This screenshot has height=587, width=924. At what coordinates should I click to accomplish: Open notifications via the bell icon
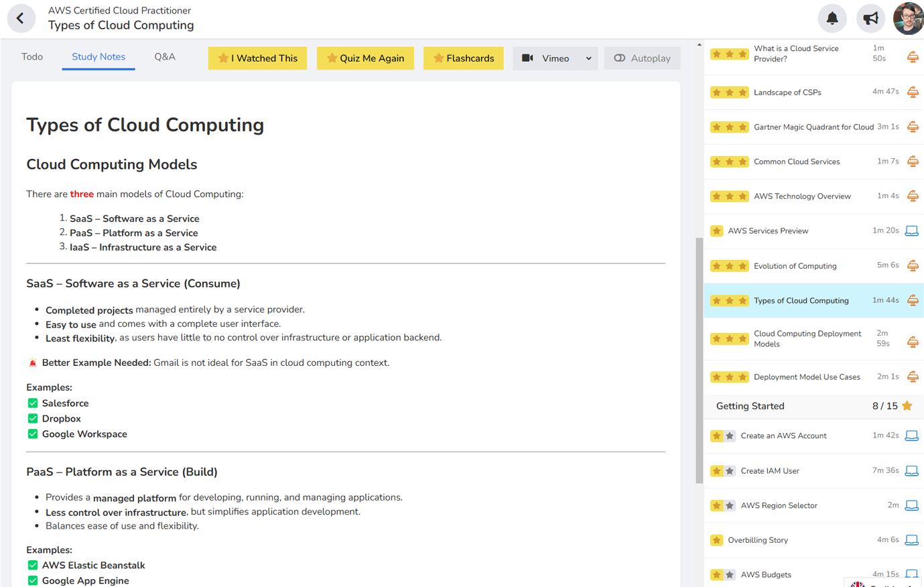click(832, 18)
